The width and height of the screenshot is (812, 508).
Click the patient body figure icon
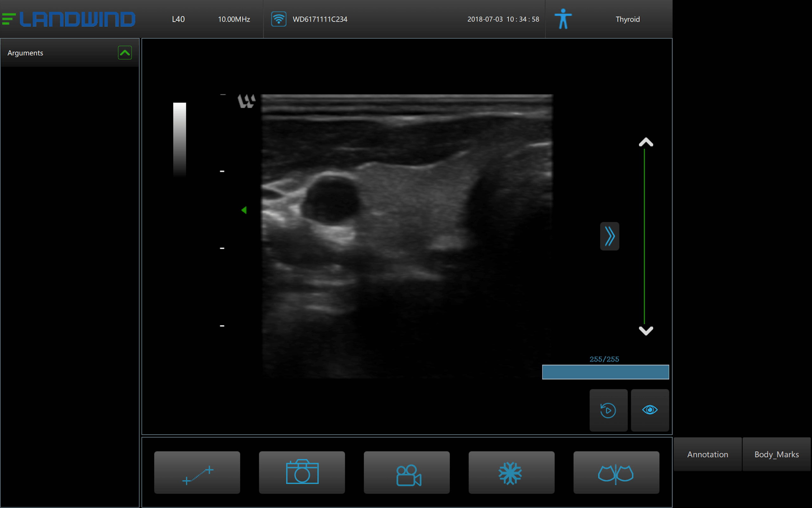(x=563, y=19)
